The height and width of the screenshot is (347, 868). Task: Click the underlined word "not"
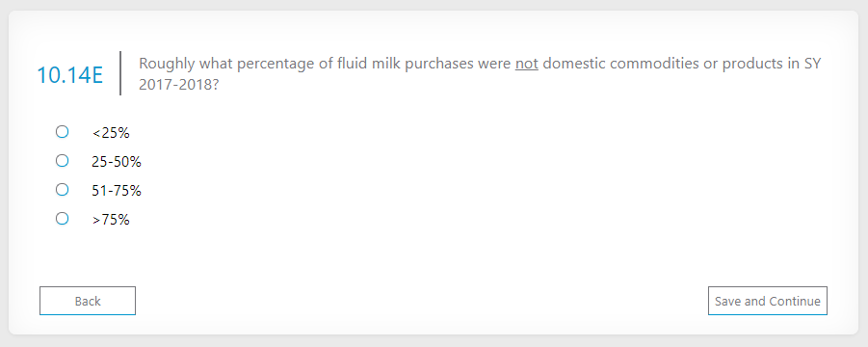pos(526,64)
